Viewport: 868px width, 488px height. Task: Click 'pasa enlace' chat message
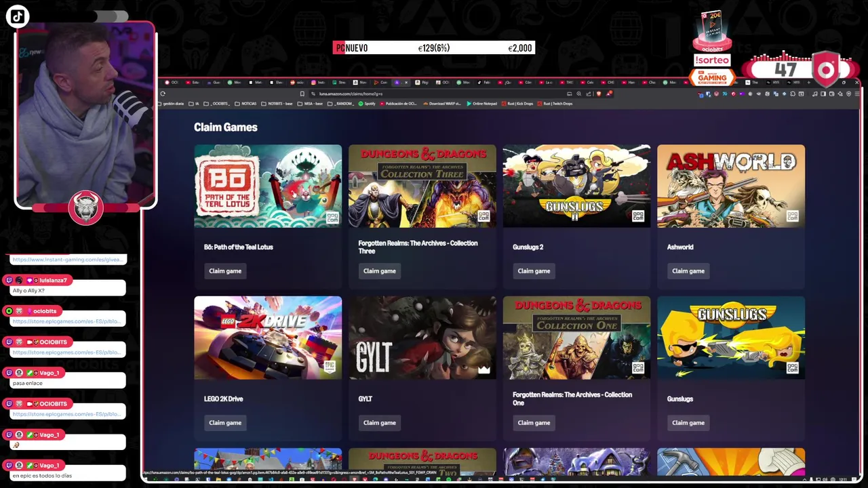tap(27, 384)
